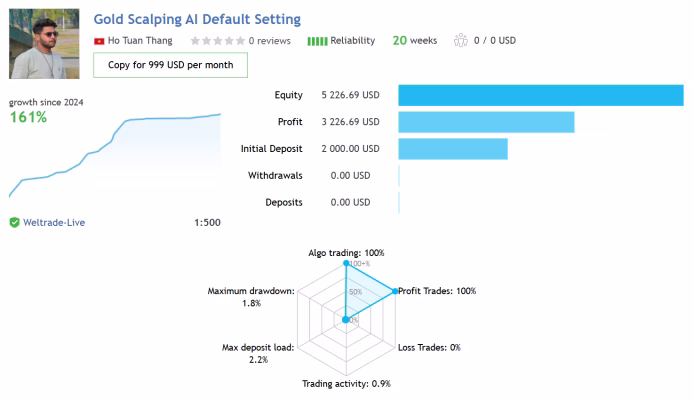
Task: Click the Initial Deposit bar
Action: click(x=453, y=149)
